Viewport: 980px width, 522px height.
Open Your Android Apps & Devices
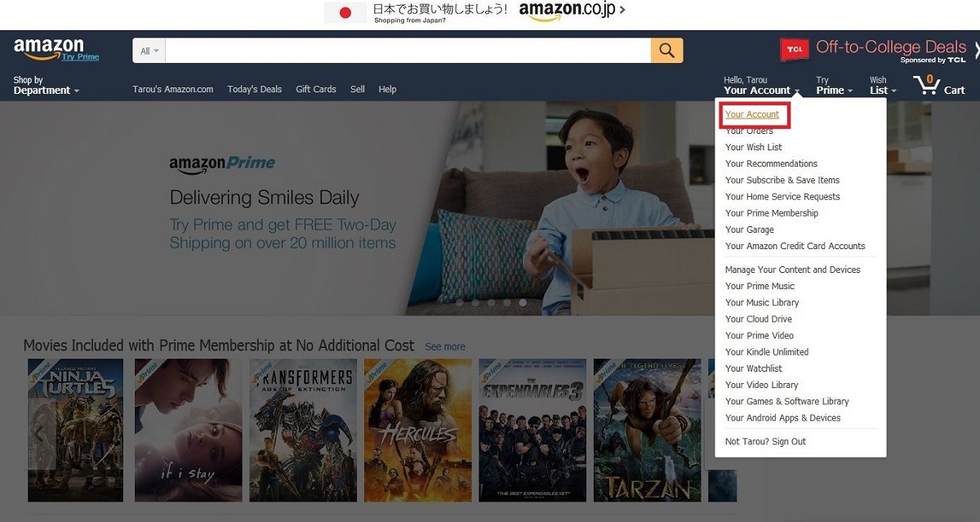pos(783,417)
